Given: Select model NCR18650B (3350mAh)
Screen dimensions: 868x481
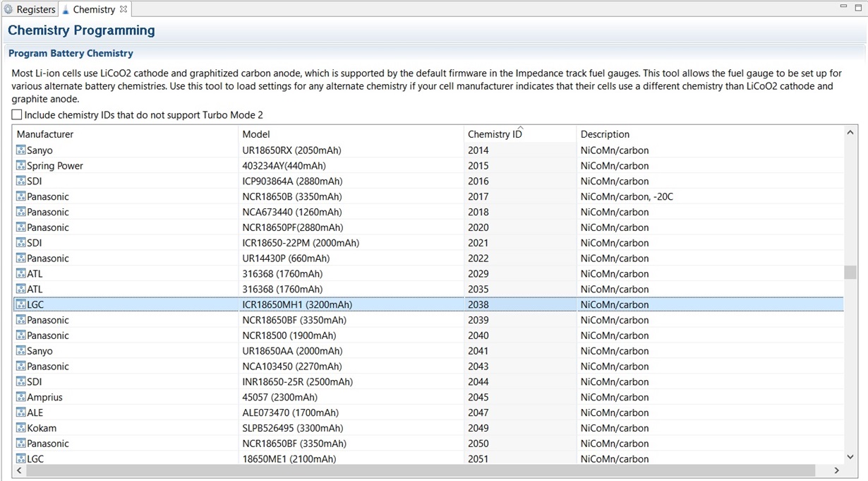Looking at the screenshot, I should click(292, 197).
